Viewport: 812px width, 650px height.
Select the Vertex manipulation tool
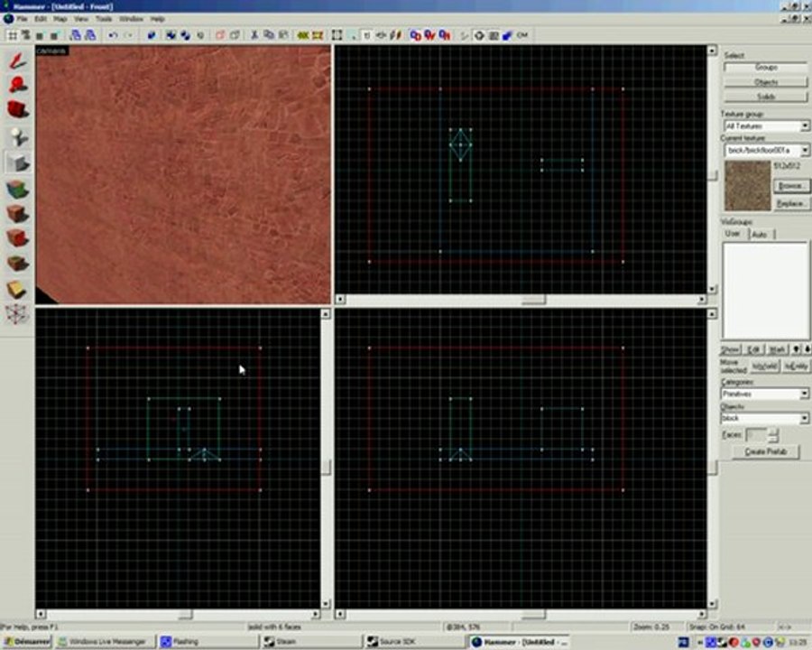pos(17,314)
